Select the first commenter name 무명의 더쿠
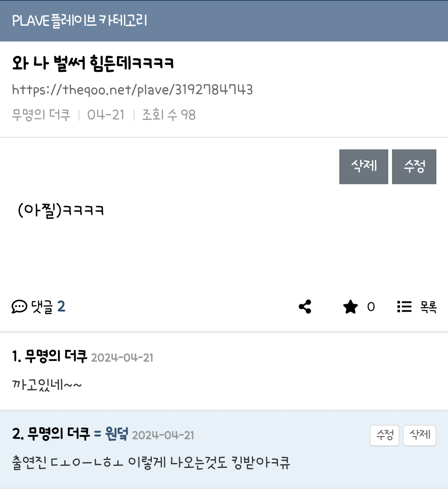This screenshot has width=448, height=492. click(x=56, y=356)
